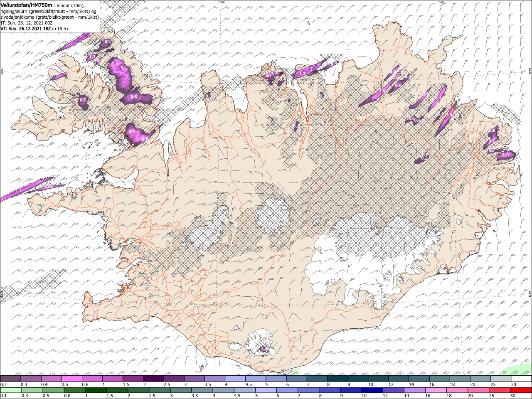Select the red 30 rain legend swatch
Screen dimensions: 532x399
521,390
